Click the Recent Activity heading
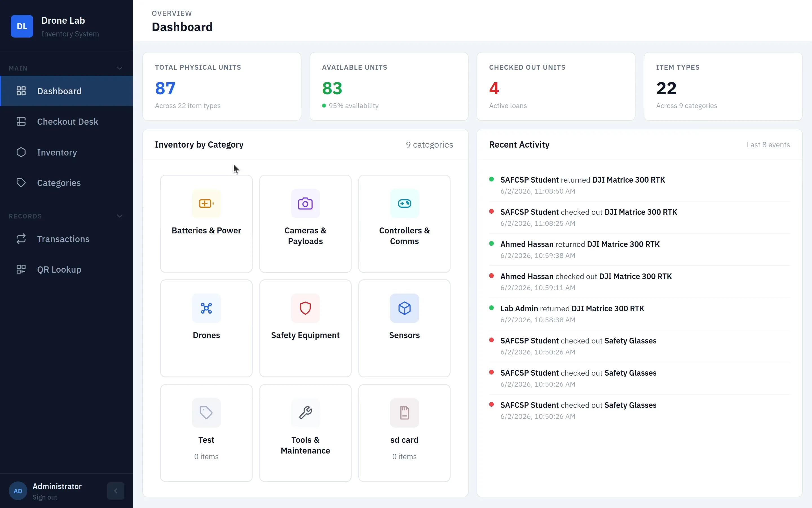Viewport: 812px width, 508px height. pos(519,145)
